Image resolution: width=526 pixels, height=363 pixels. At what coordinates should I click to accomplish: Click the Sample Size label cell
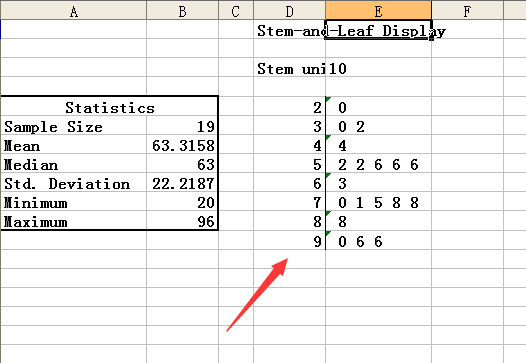[73, 125]
